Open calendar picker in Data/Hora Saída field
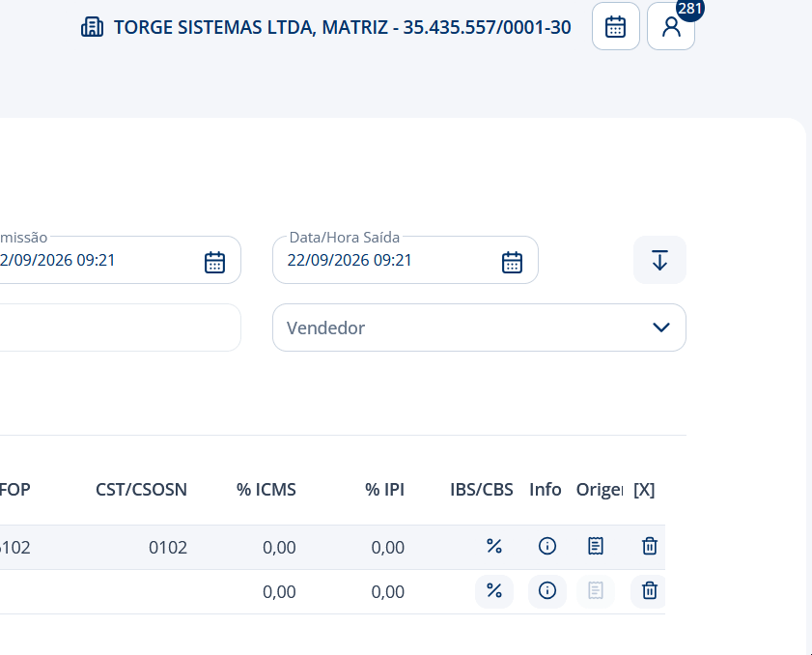 coord(512,262)
